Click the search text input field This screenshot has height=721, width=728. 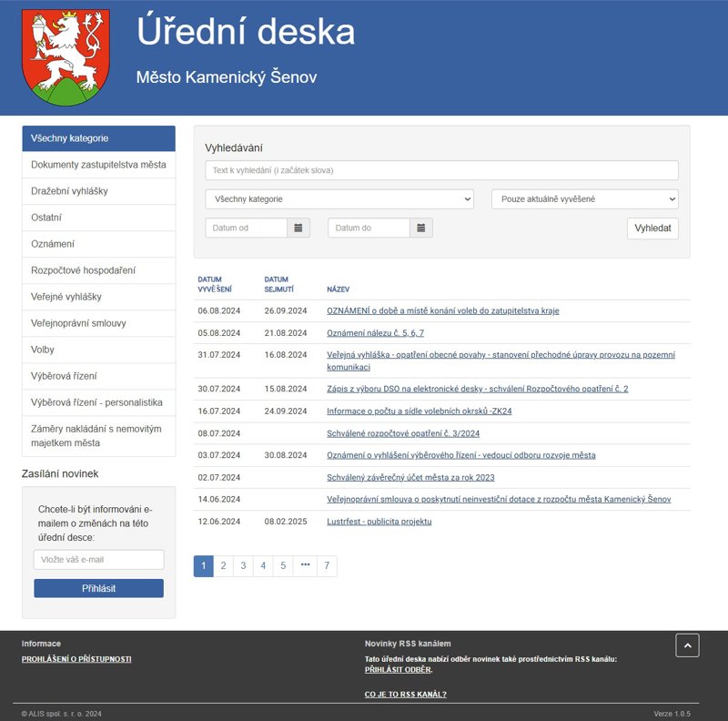point(441,169)
